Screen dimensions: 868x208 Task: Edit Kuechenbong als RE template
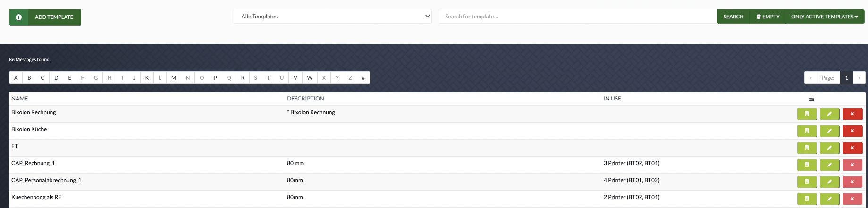coord(829,199)
